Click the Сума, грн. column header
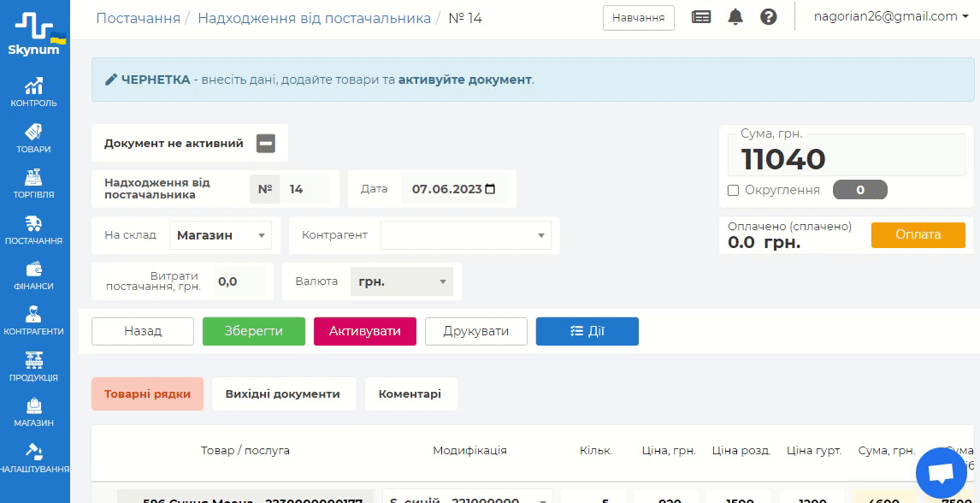 (x=887, y=451)
